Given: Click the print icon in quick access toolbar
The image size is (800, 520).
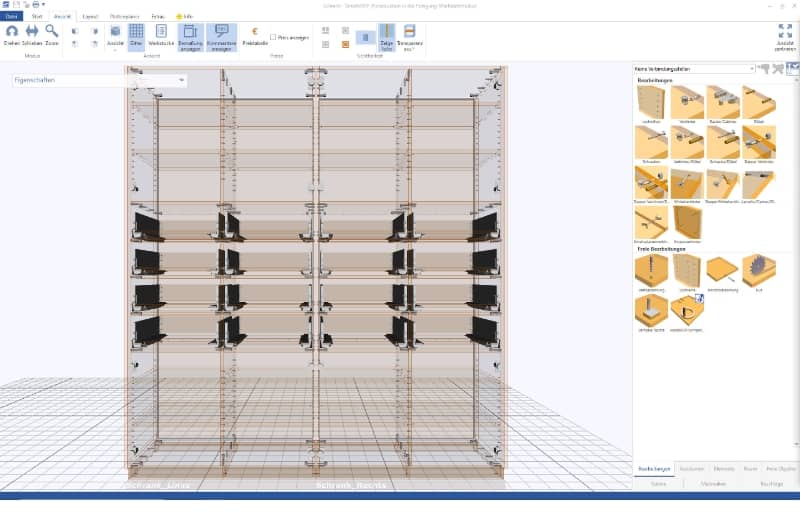Looking at the screenshot, I should (36, 5).
